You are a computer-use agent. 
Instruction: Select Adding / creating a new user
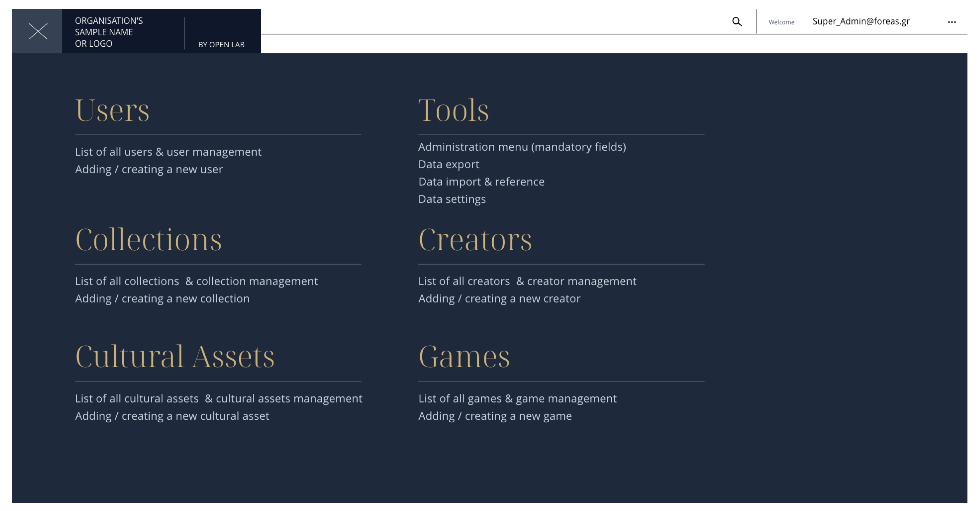click(x=149, y=169)
